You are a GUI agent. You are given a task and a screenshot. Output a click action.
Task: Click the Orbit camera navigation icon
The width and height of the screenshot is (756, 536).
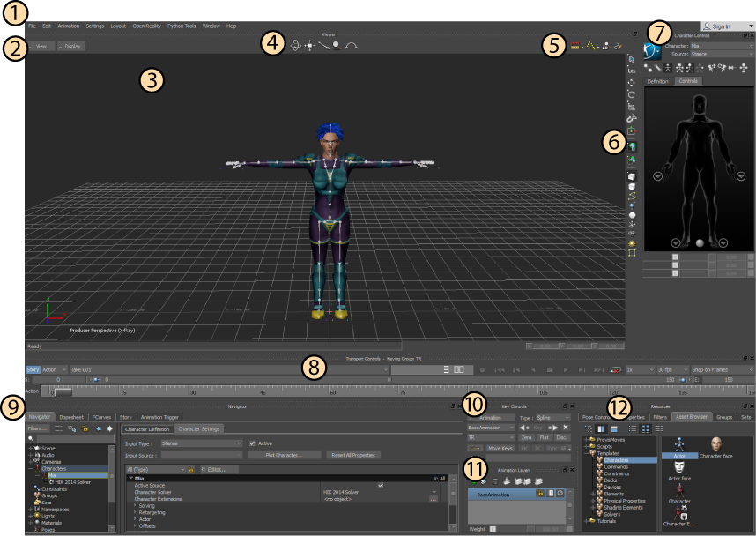297,44
